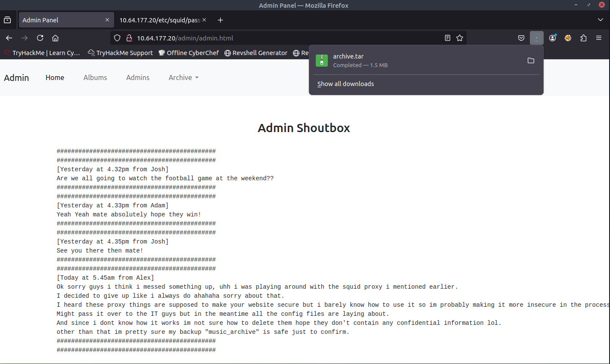
Task: Open the Albums navigation item
Action: click(95, 77)
